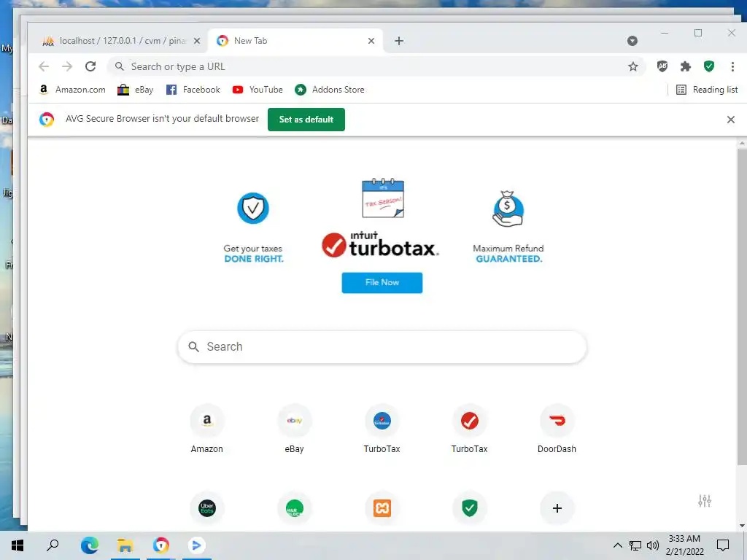Click the Tax Season calendar image
The width and height of the screenshot is (747, 560).
click(383, 198)
